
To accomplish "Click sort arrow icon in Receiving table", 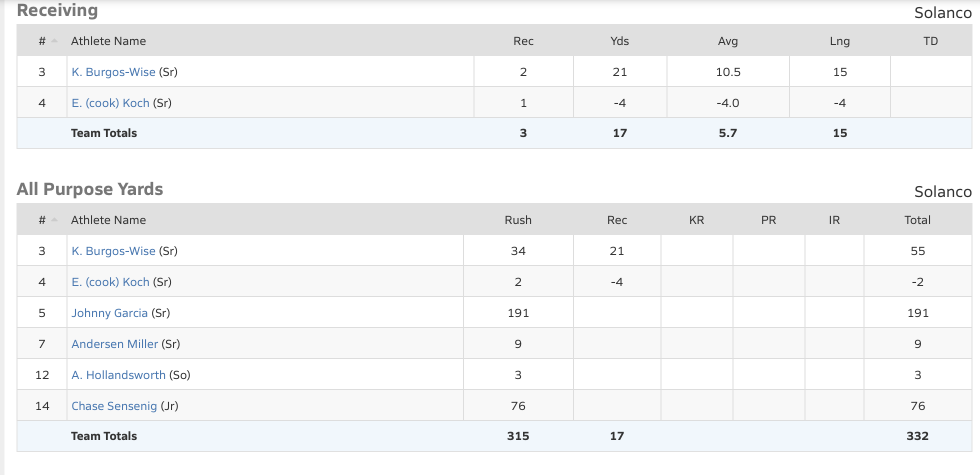I will point(54,41).
